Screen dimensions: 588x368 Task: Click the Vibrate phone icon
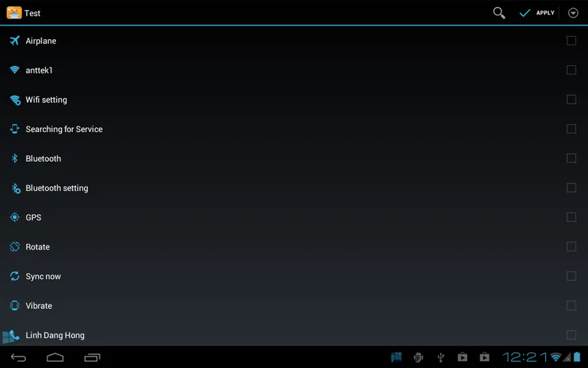point(15,305)
